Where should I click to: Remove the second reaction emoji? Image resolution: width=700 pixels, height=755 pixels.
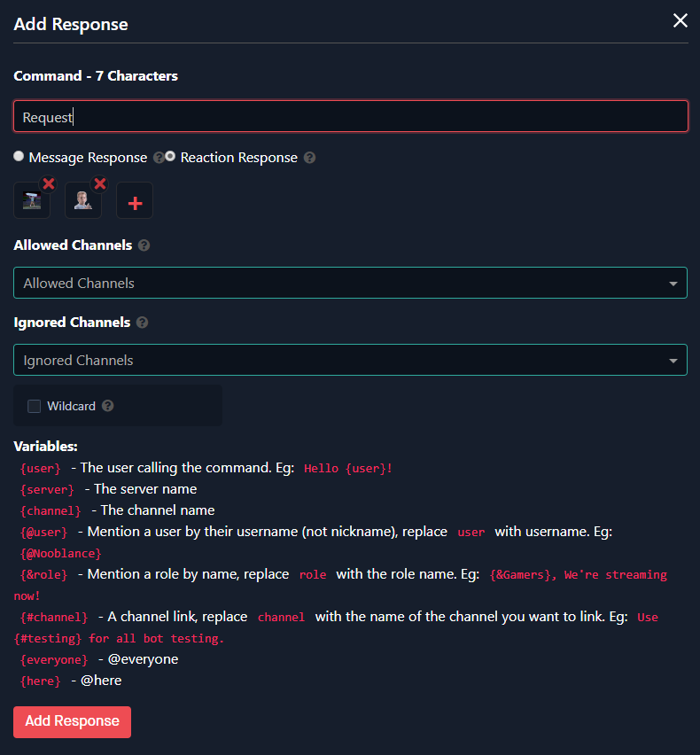(x=100, y=184)
